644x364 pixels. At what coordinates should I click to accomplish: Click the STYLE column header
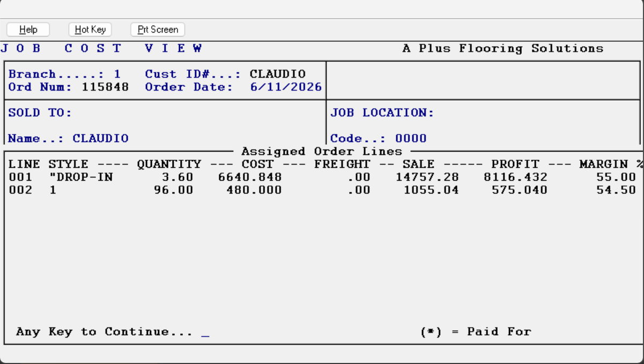pos(68,164)
